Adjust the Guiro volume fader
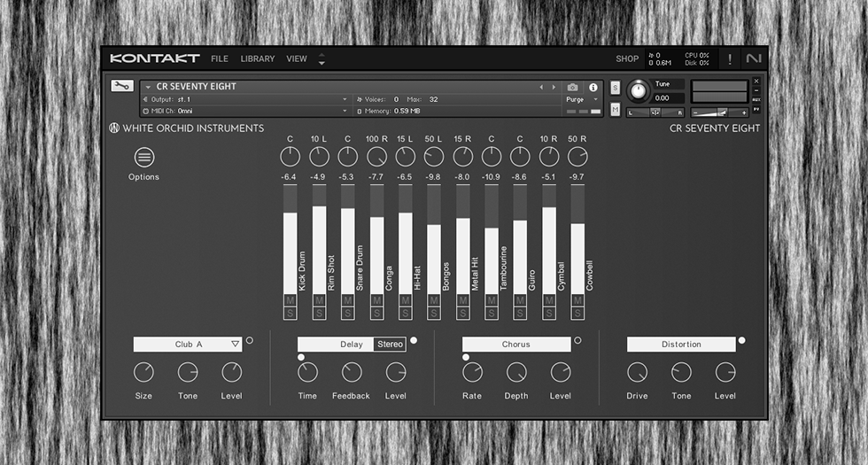The image size is (868, 465). 520,239
